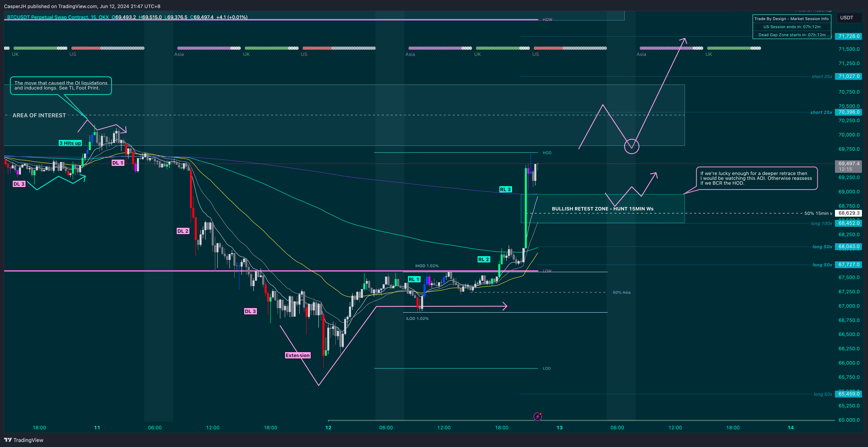This screenshot has width=868, height=447.
Task: Click the current price label 69,497.4
Action: pyautogui.click(x=848, y=166)
